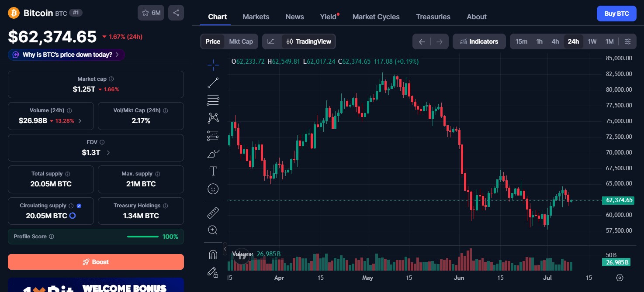The width and height of the screenshot is (644, 292).
Task: Open the Yield tab
Action: [x=328, y=17]
